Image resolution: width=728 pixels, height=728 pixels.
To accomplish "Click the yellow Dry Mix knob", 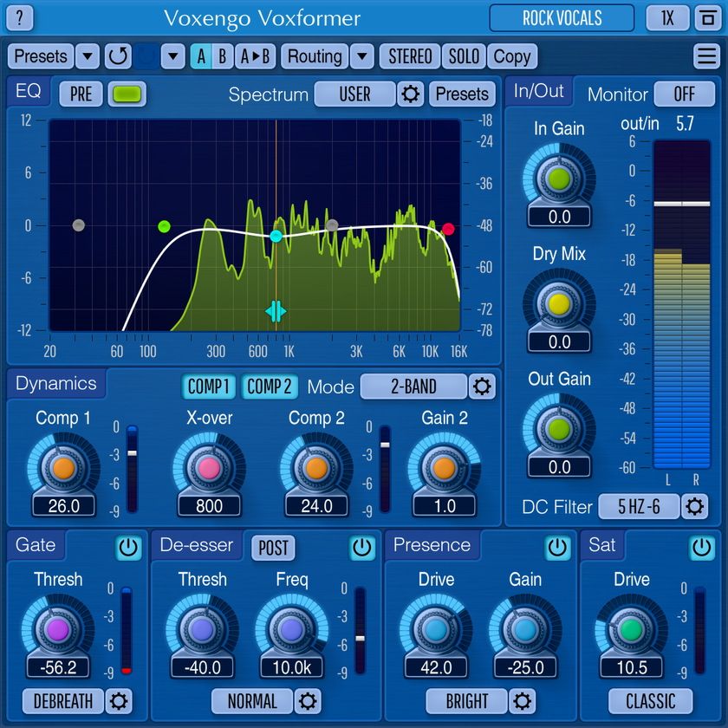I will 559,304.
